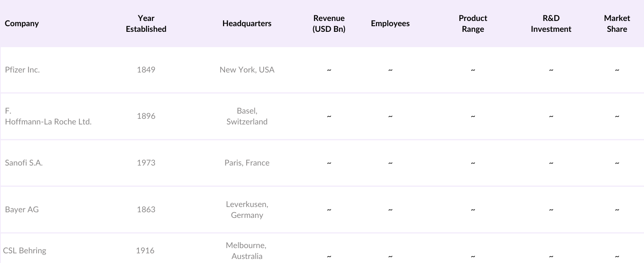Select the Headquarters column header
Viewport: 644px width, 263px height.
[x=247, y=23]
